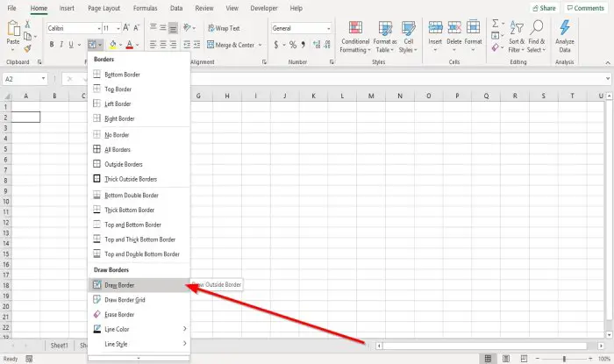Image resolution: width=614 pixels, height=364 pixels.
Task: Click the horizontal scrollbar right arrow
Action: click(601, 346)
